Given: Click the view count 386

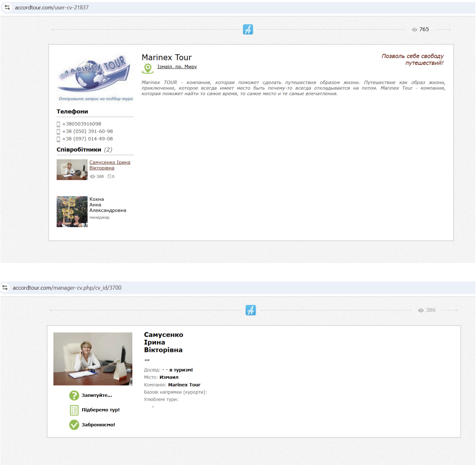Looking at the screenshot, I should 431,310.
